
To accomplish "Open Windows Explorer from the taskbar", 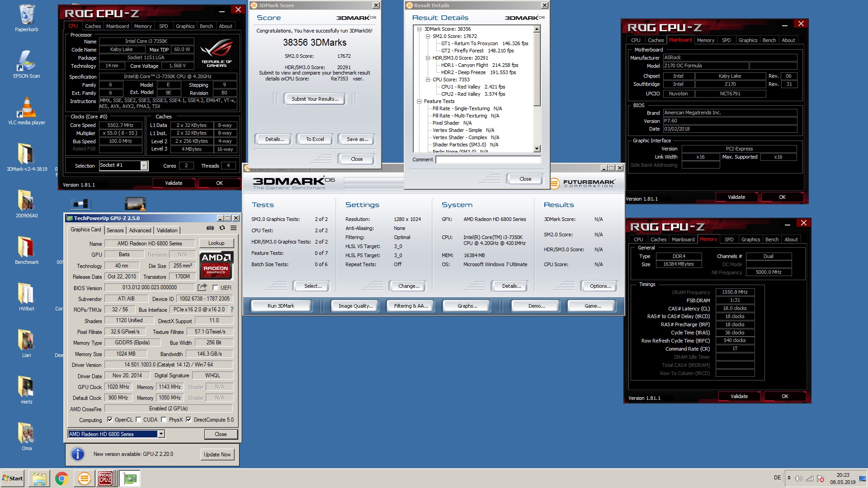I will tap(39, 479).
